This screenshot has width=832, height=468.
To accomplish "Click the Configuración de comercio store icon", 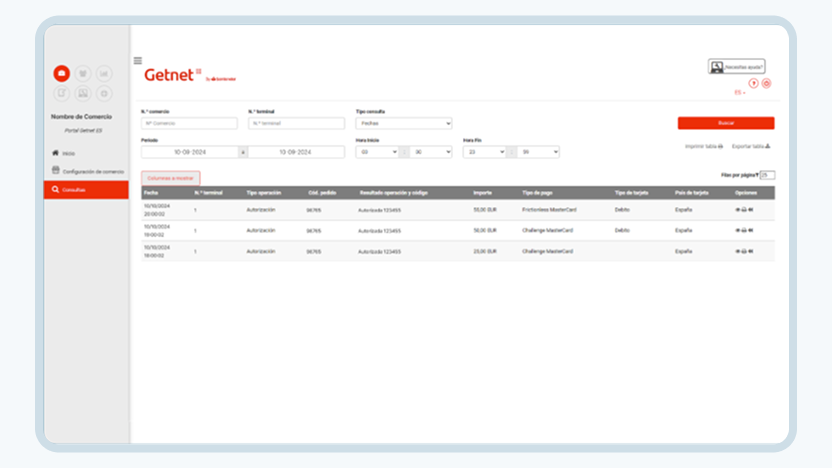I will [x=56, y=170].
